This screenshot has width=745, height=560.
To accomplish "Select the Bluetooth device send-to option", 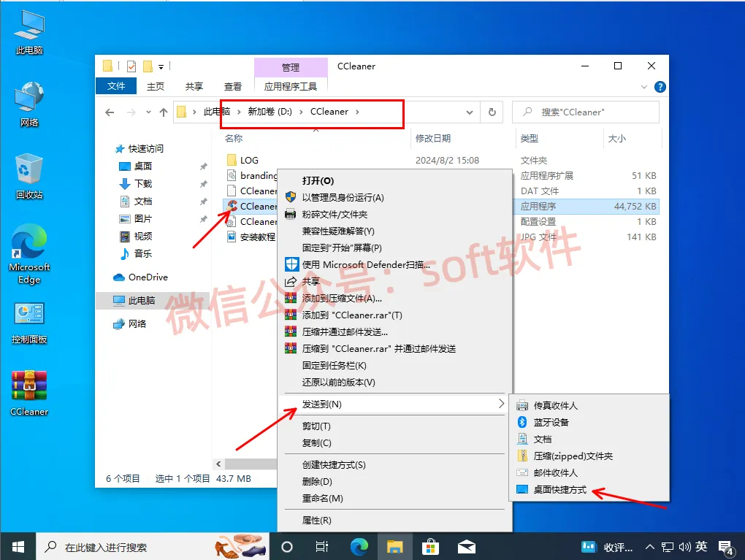I will pos(589,422).
